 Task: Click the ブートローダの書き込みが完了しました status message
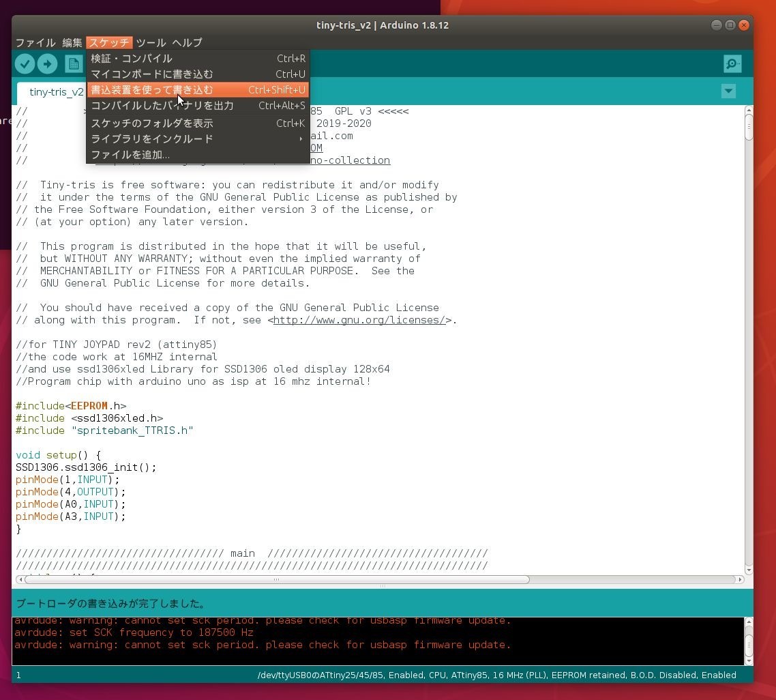pyautogui.click(x=111, y=604)
